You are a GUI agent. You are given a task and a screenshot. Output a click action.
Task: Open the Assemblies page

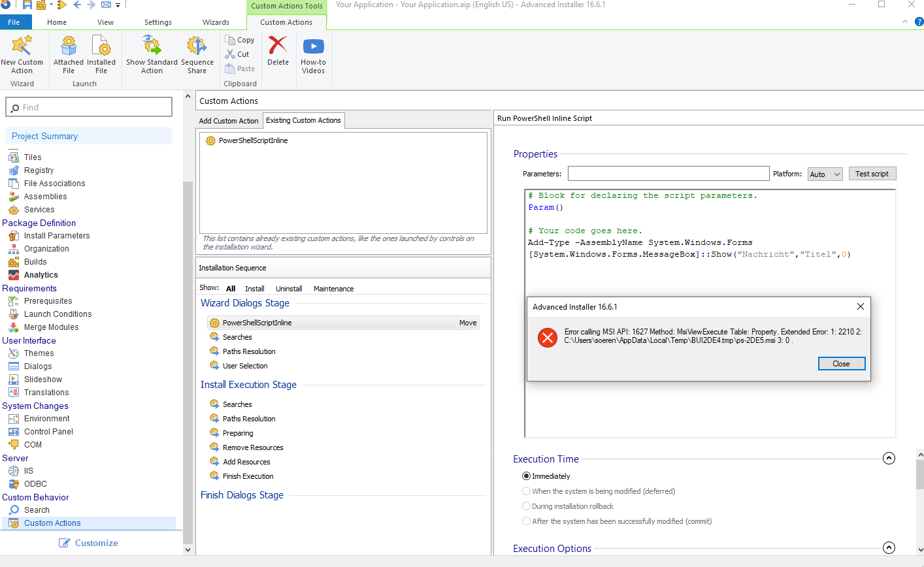[x=45, y=197]
